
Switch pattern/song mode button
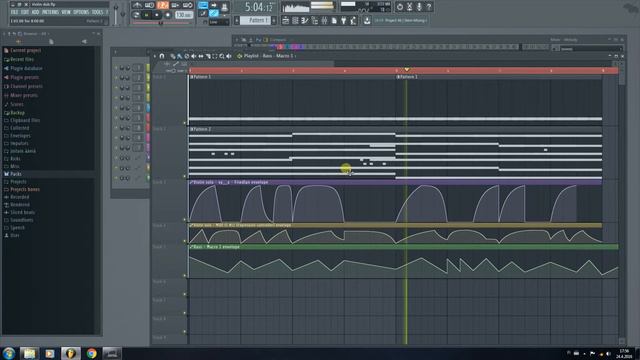(136, 15)
